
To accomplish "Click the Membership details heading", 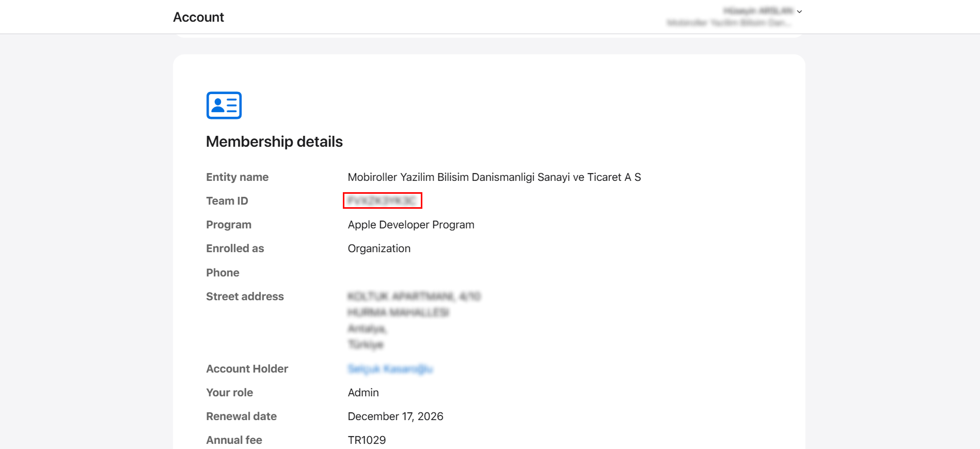I will (x=274, y=142).
